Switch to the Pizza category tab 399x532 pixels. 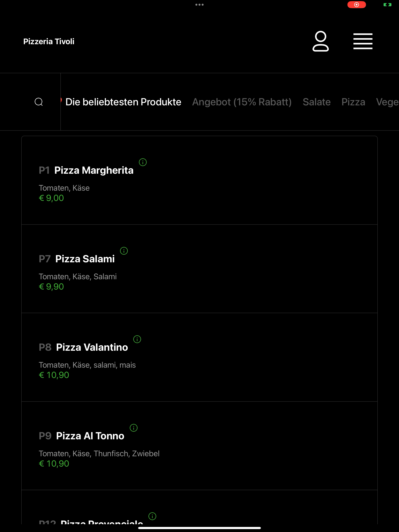tap(353, 102)
